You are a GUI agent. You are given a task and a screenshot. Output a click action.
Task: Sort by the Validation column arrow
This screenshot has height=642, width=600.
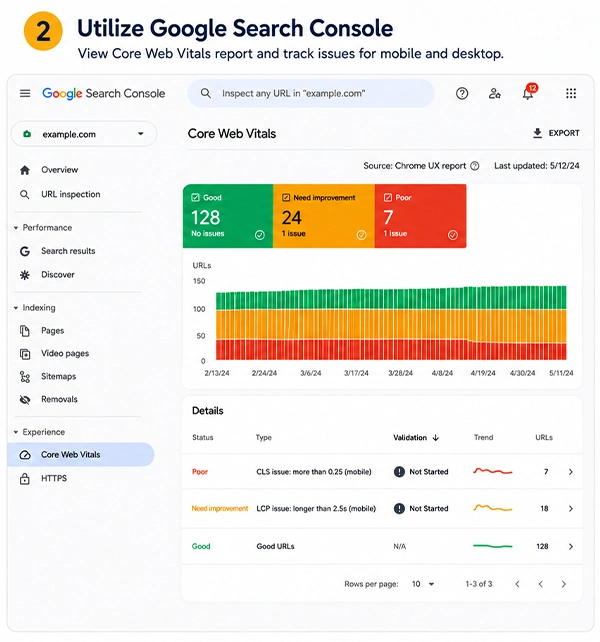click(x=436, y=438)
